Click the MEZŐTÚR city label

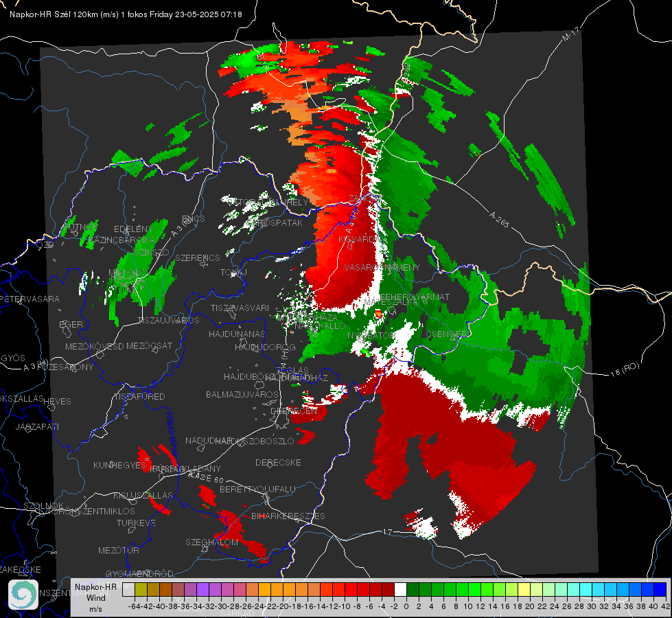coord(119,550)
